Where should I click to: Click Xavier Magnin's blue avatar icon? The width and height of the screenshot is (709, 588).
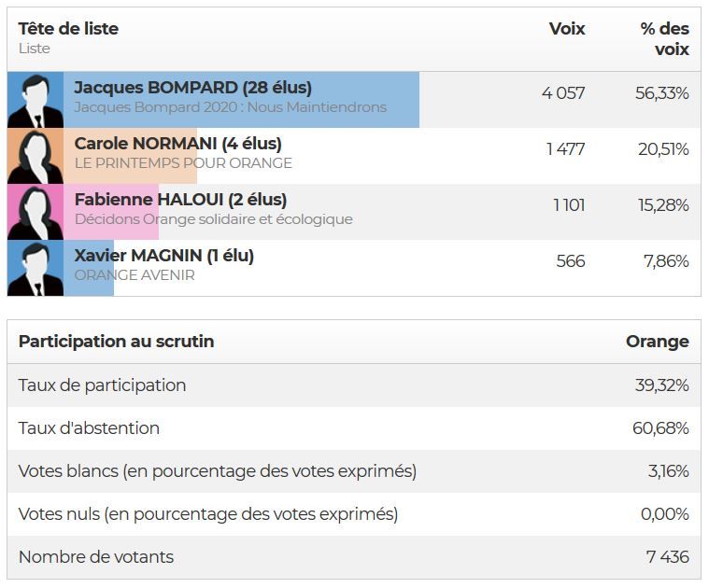click(35, 268)
